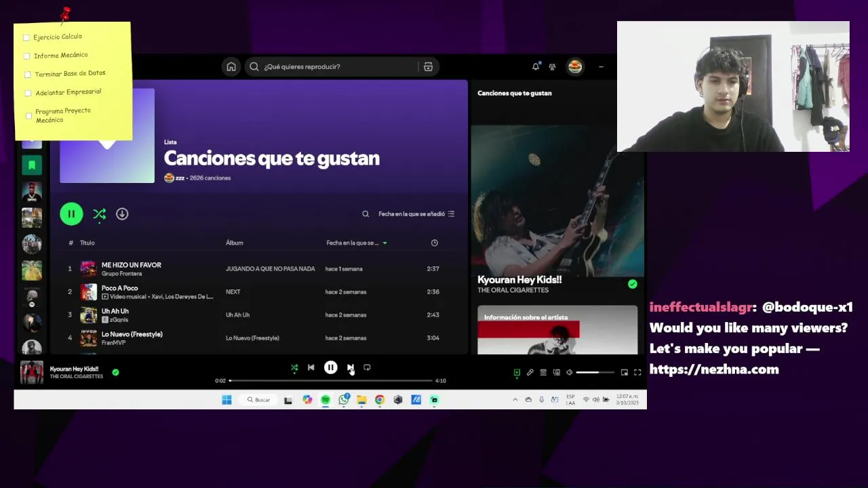Check the 'Informe Mecánica' sticky note checkbox
This screenshot has height=488, width=868.
point(27,56)
